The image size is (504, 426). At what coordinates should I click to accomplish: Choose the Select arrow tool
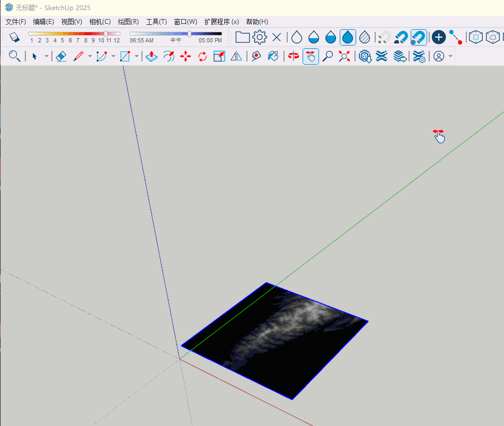pyautogui.click(x=35, y=57)
